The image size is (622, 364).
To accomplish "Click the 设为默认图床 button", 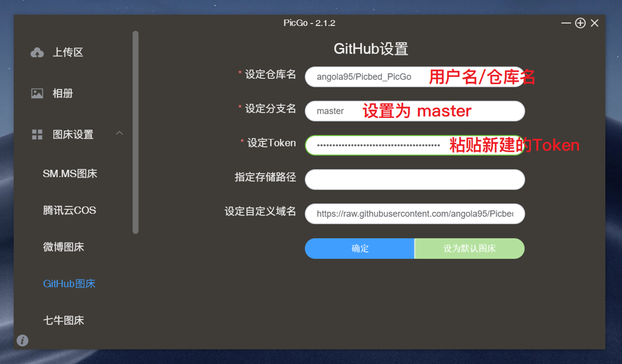I will point(470,248).
